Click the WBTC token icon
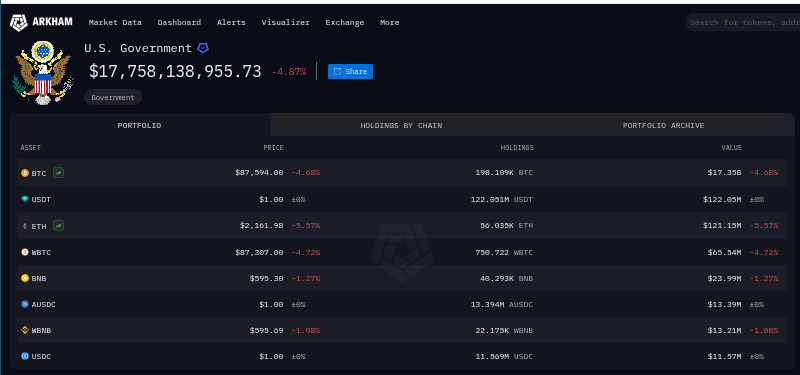The image size is (800, 375). pos(24,252)
